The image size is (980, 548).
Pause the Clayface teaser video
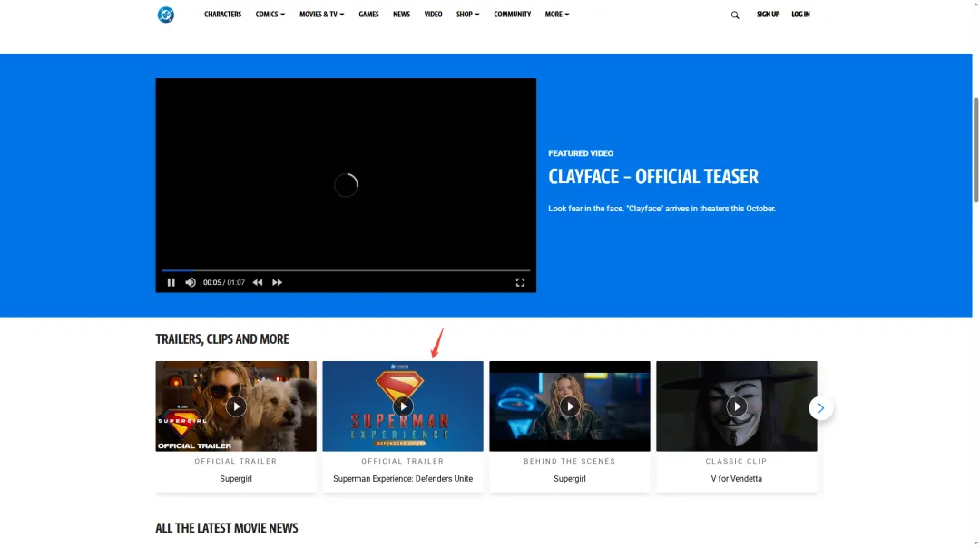pos(171,282)
